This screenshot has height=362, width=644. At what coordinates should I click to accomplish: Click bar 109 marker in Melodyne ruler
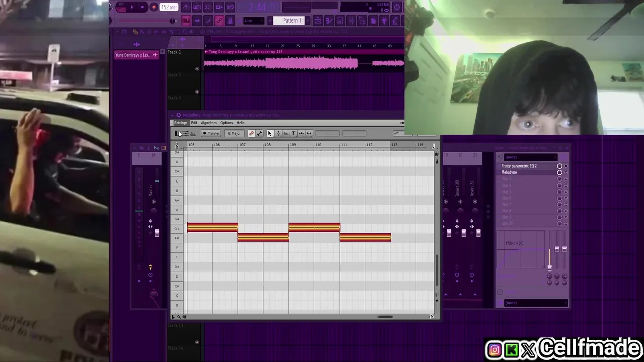(x=293, y=145)
